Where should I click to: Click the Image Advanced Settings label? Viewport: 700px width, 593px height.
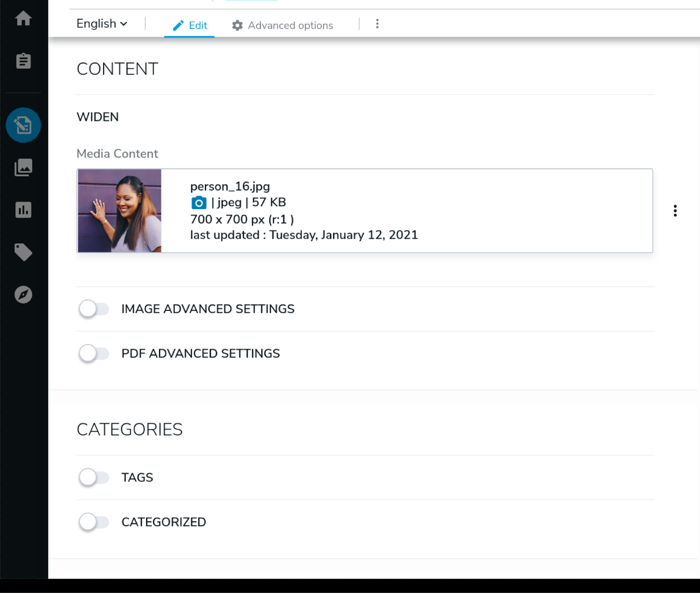click(208, 309)
